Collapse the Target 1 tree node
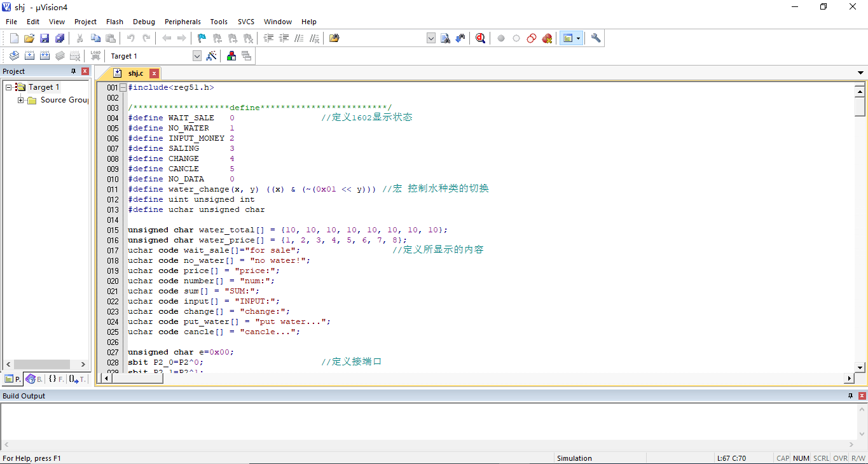This screenshot has height=464, width=868. [9, 87]
